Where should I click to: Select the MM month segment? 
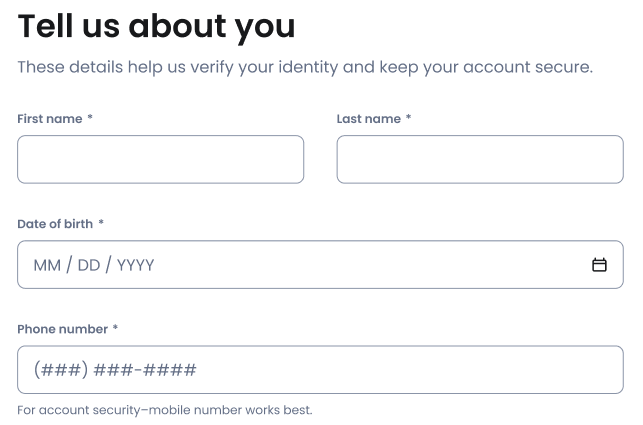click(47, 265)
